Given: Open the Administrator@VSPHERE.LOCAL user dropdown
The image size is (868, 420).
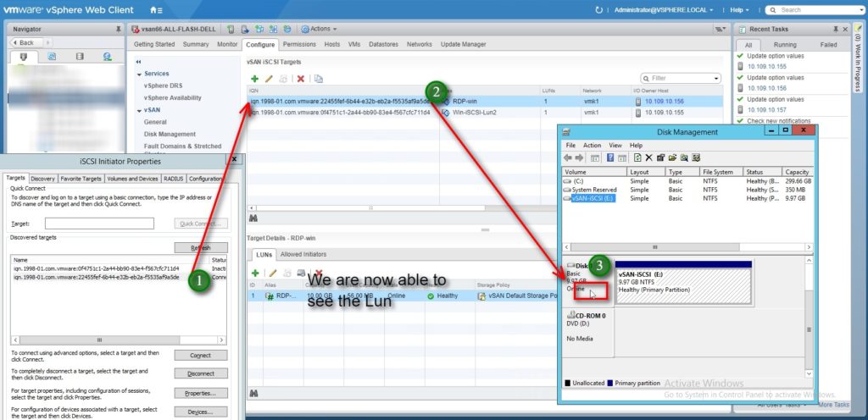Looking at the screenshot, I should (x=659, y=10).
